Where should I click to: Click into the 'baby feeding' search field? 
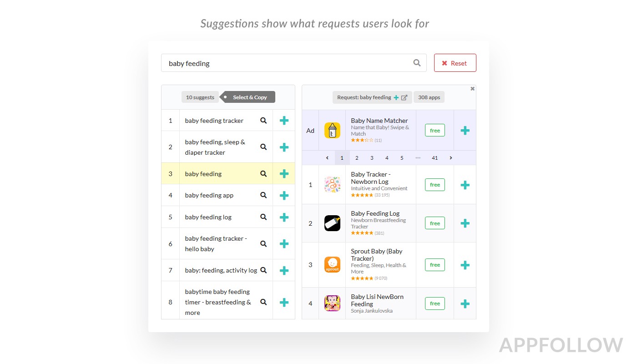pyautogui.click(x=287, y=63)
